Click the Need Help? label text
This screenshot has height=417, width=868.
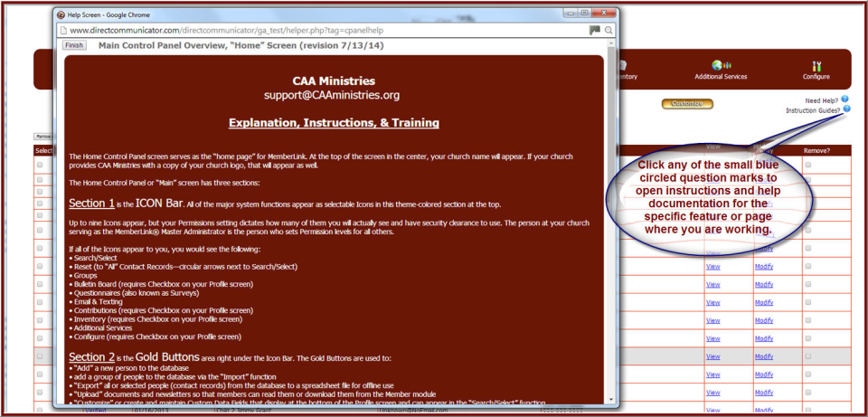tap(822, 100)
